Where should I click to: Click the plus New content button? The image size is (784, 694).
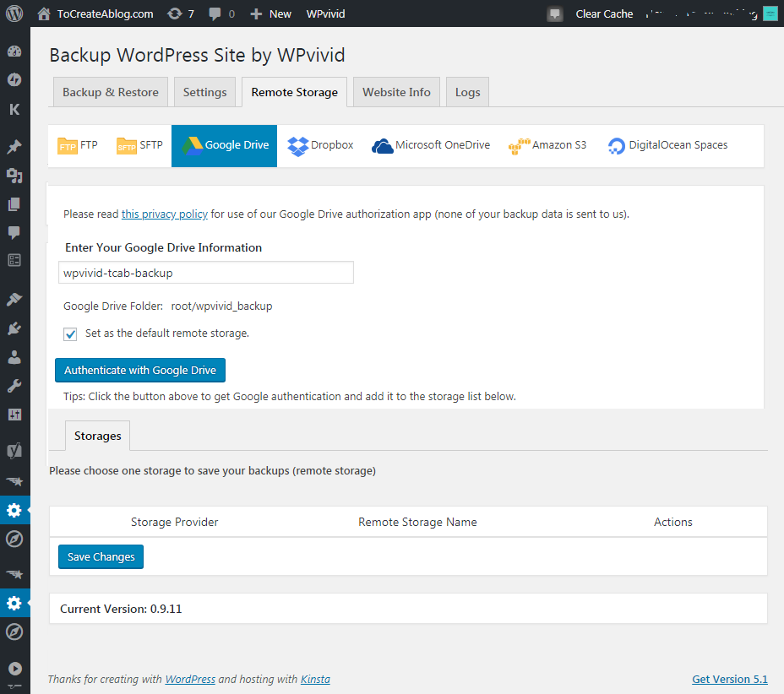[x=270, y=14]
